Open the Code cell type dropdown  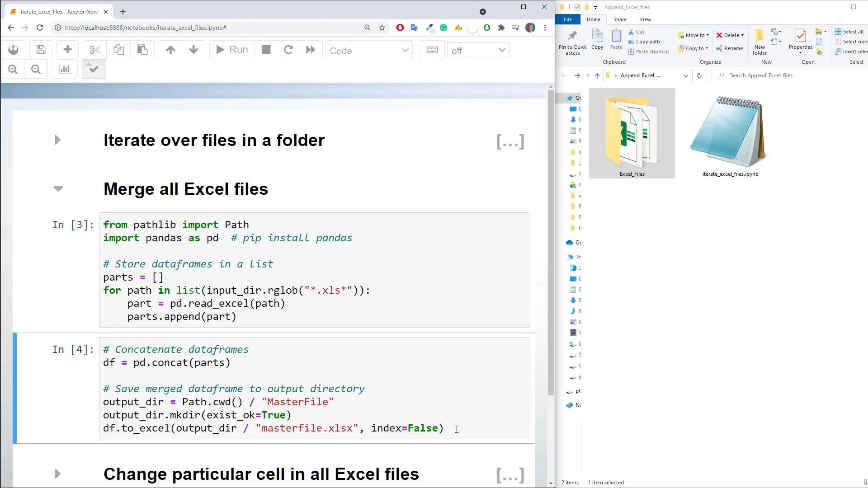click(369, 50)
